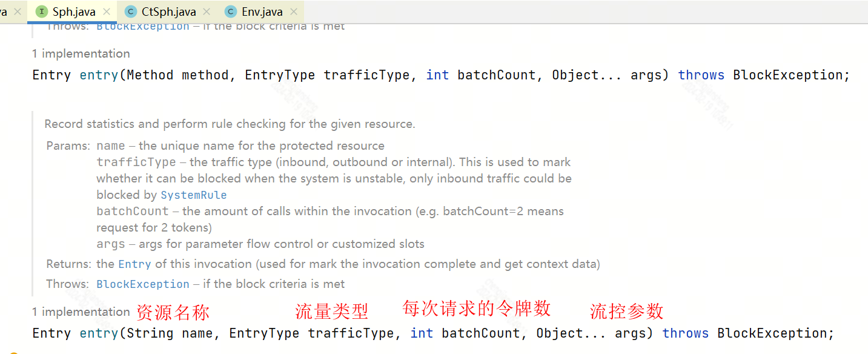
Task: Close the Env.java tab
Action: point(294,12)
